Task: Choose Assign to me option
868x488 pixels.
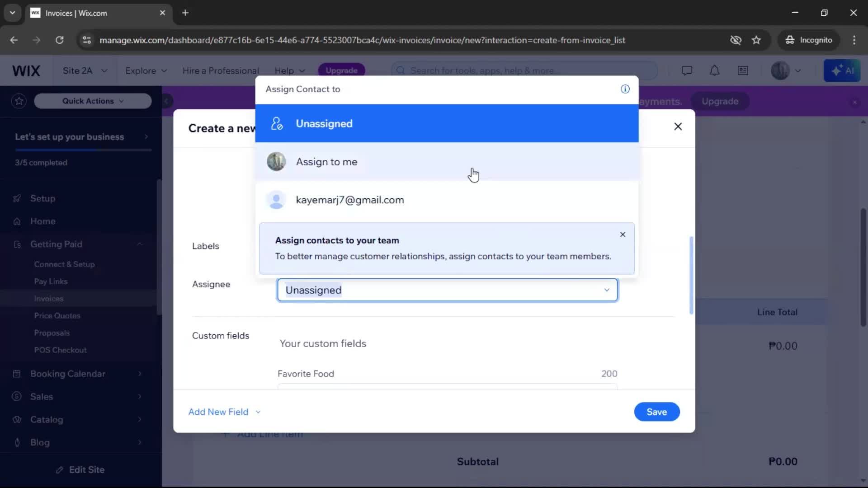Action: 447,162
